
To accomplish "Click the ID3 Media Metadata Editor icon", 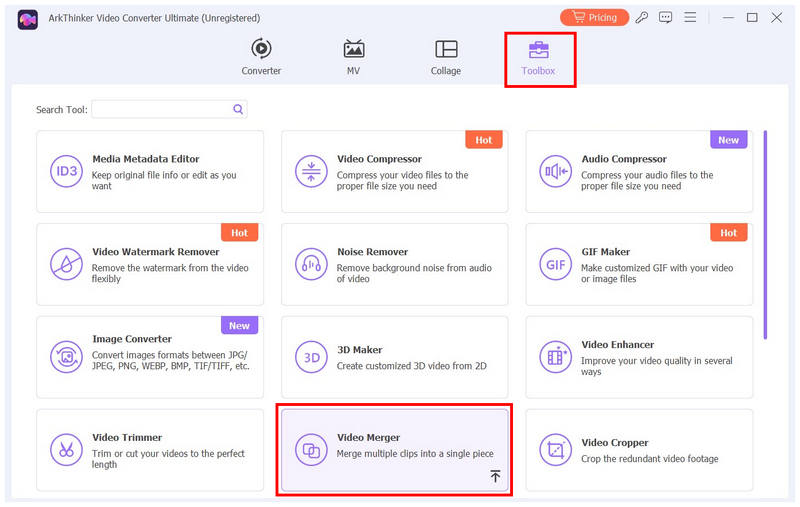I will 66,171.
